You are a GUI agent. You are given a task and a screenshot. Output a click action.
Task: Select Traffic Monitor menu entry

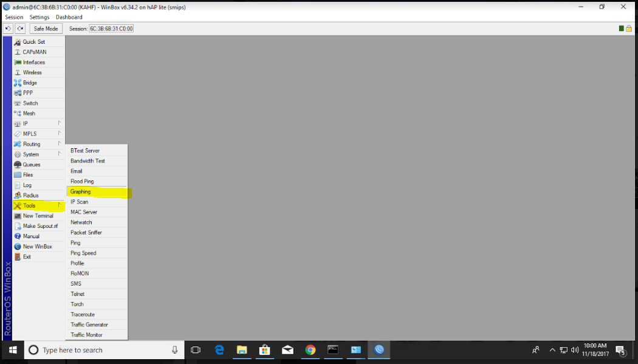click(x=97, y=335)
